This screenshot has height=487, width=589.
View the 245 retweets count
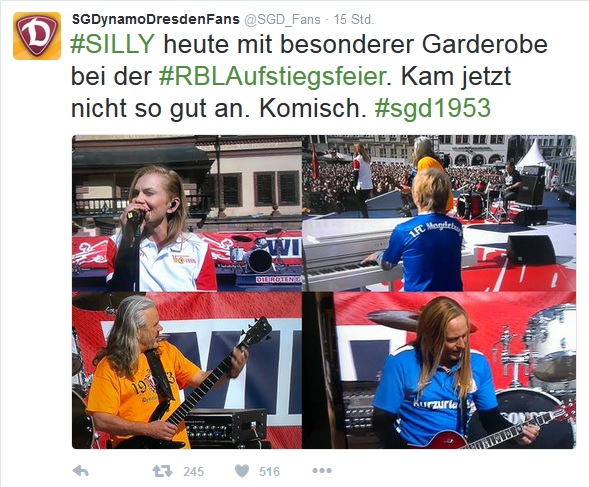click(x=194, y=471)
